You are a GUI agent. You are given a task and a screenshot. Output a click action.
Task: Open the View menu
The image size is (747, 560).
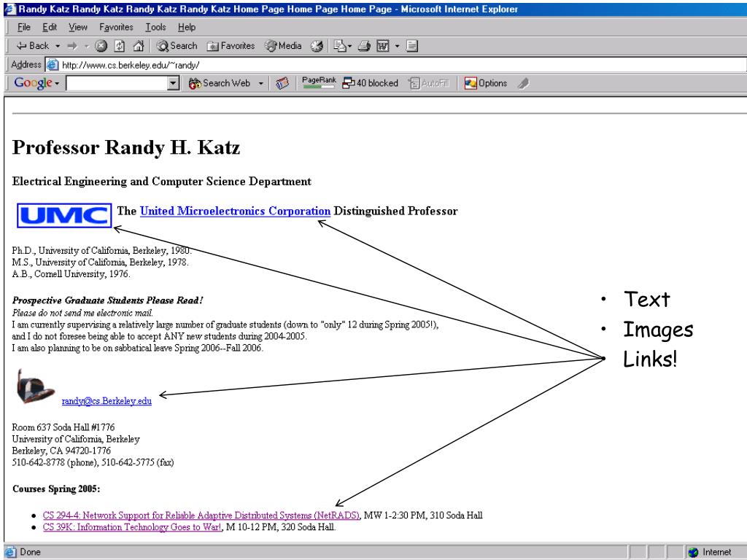pos(77,27)
